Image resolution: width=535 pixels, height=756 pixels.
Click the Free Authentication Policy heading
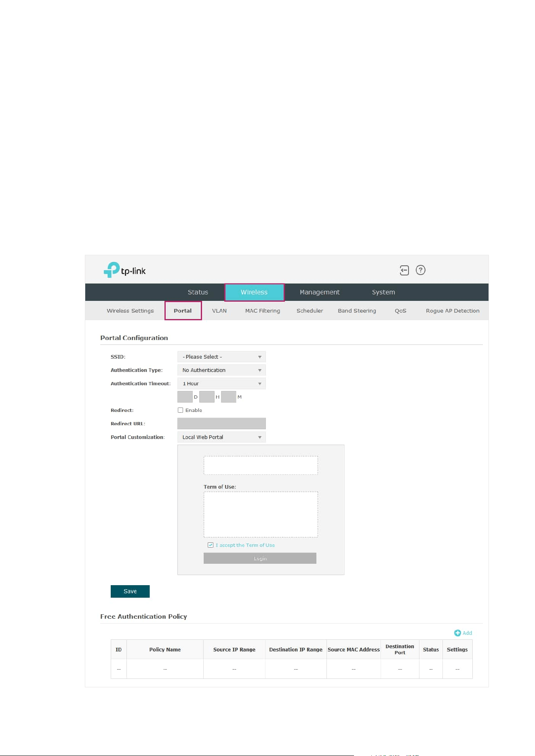coord(143,616)
